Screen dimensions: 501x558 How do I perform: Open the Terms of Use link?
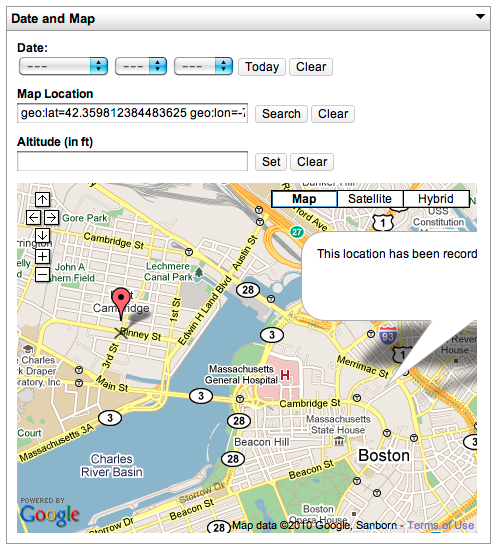(440, 525)
